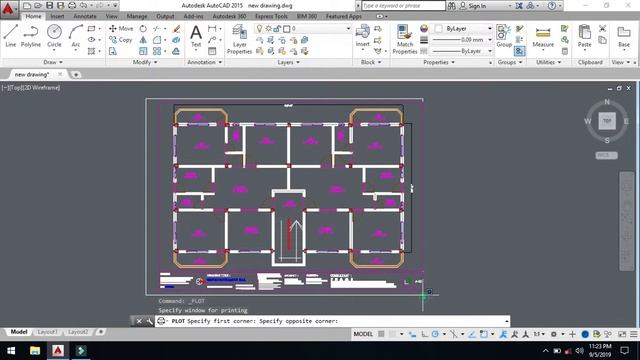Click the Autodesk Exchange Apps icon
Viewport: 640px width, 360px height.
(519, 6)
